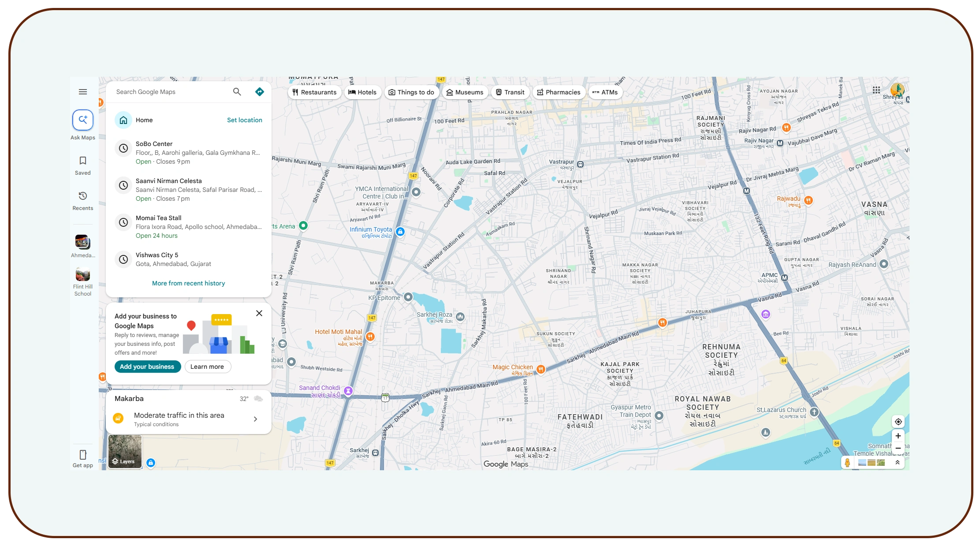Select the Things to do chip
The image size is (980, 547).
tap(411, 92)
